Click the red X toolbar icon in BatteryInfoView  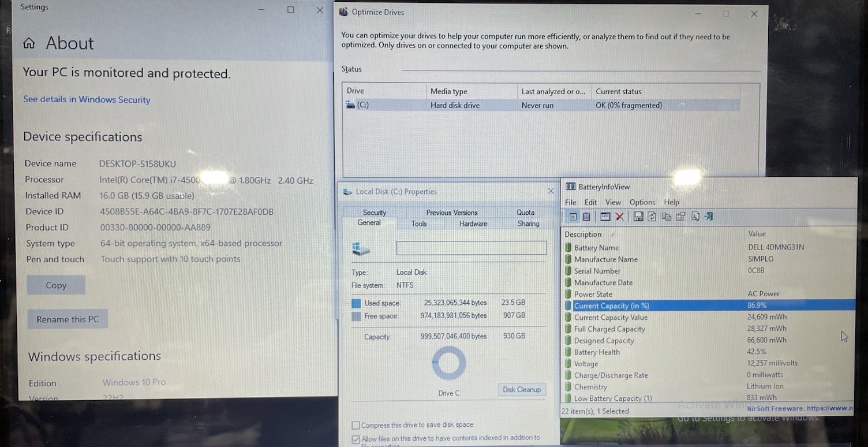click(x=619, y=217)
